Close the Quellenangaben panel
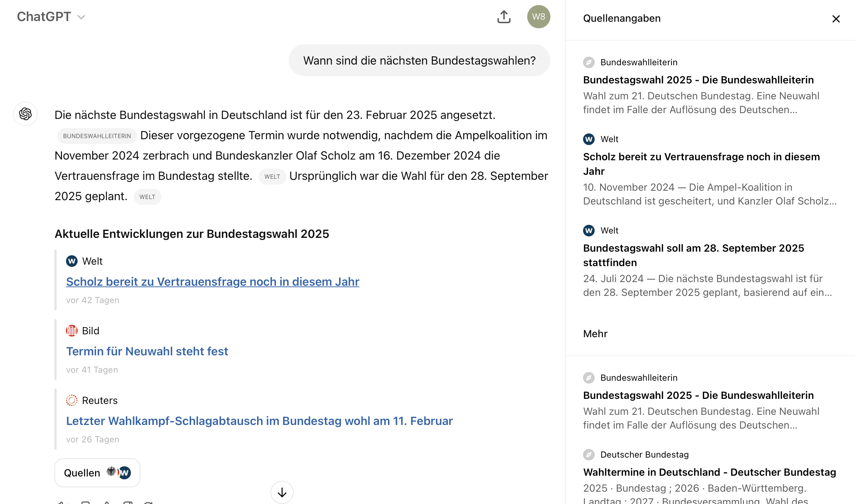 (x=836, y=19)
